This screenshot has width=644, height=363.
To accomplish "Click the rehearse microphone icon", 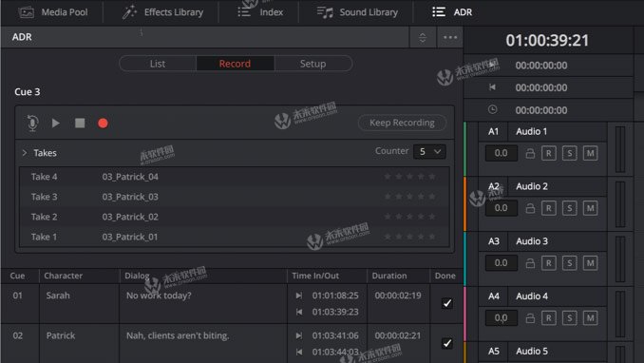I will coord(32,123).
